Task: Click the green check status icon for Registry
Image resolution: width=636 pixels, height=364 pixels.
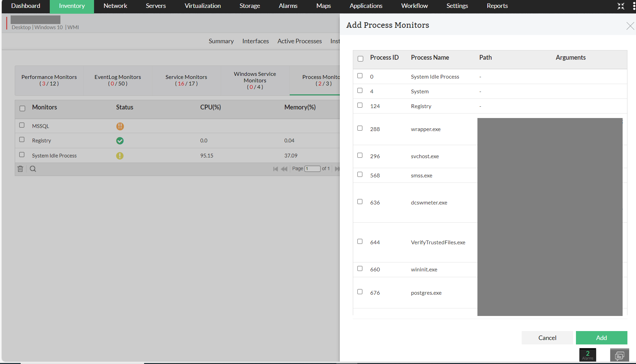Action: point(120,141)
